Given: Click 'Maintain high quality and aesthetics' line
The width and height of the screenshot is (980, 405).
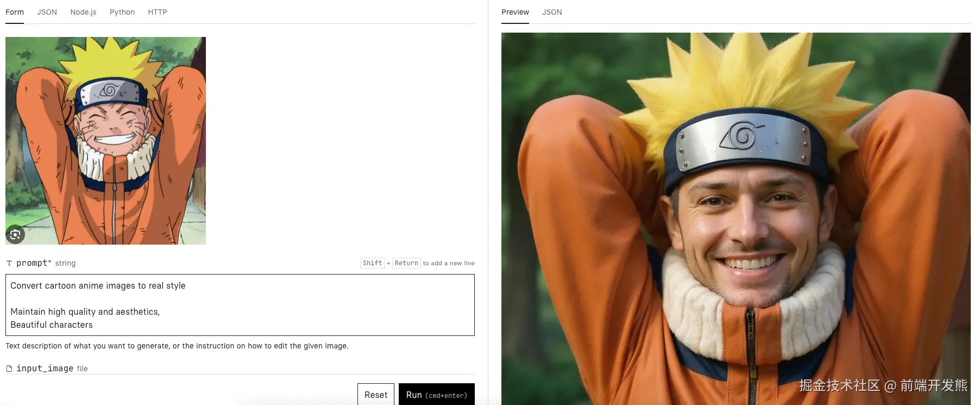Looking at the screenshot, I should coord(85,312).
